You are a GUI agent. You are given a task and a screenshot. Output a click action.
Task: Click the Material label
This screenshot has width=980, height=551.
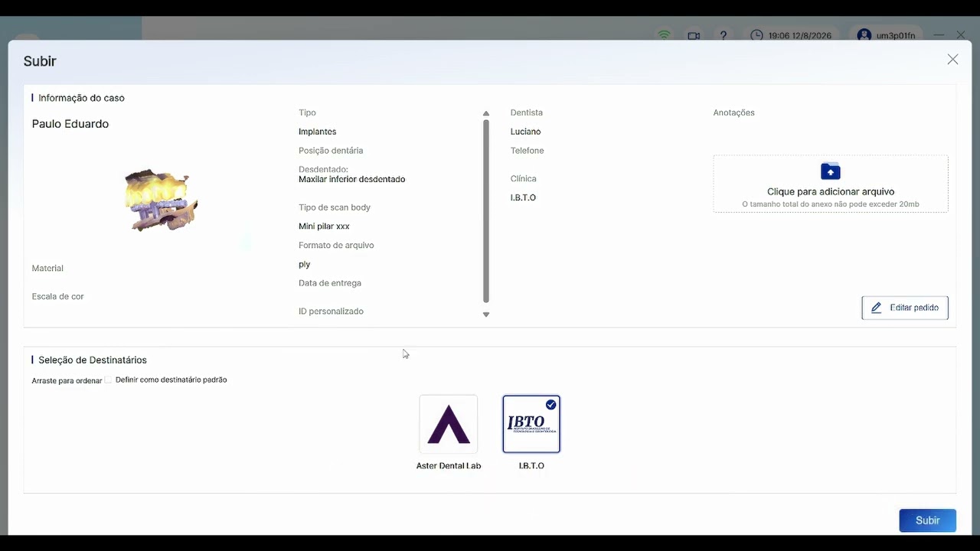click(x=47, y=269)
